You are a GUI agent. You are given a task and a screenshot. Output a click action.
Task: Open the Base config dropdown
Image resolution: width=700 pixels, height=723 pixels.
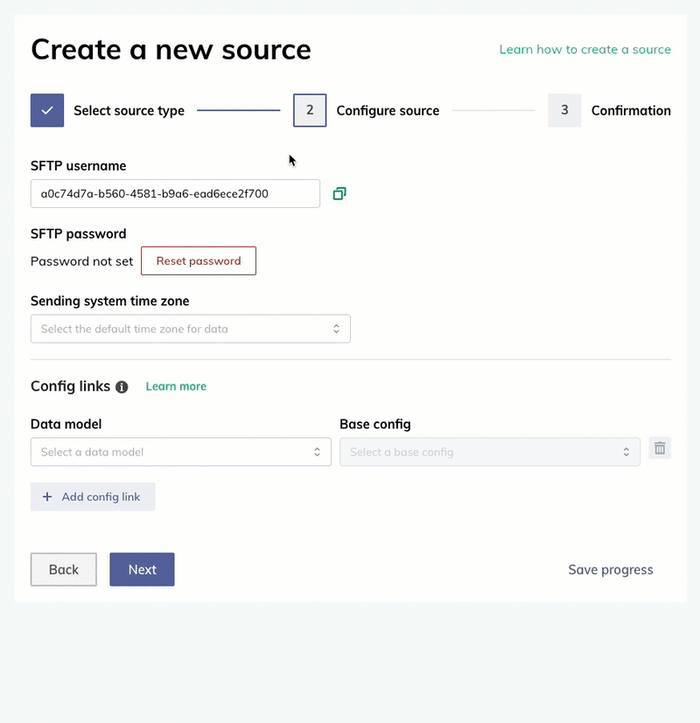coord(490,452)
